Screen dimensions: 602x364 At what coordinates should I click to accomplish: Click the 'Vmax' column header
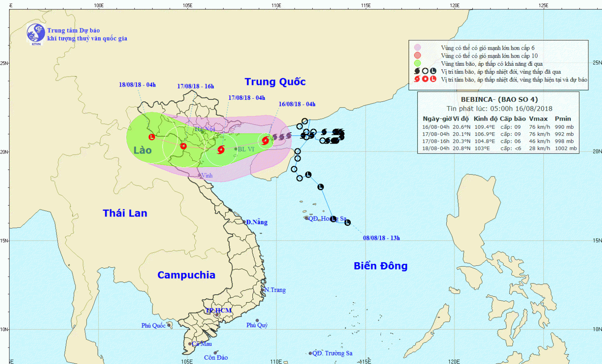pyautogui.click(x=538, y=119)
